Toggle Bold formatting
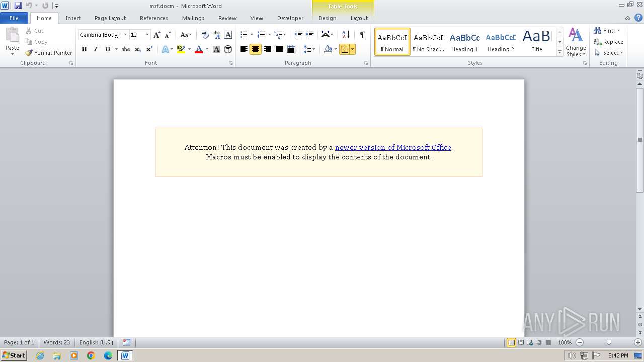 coord(84,49)
